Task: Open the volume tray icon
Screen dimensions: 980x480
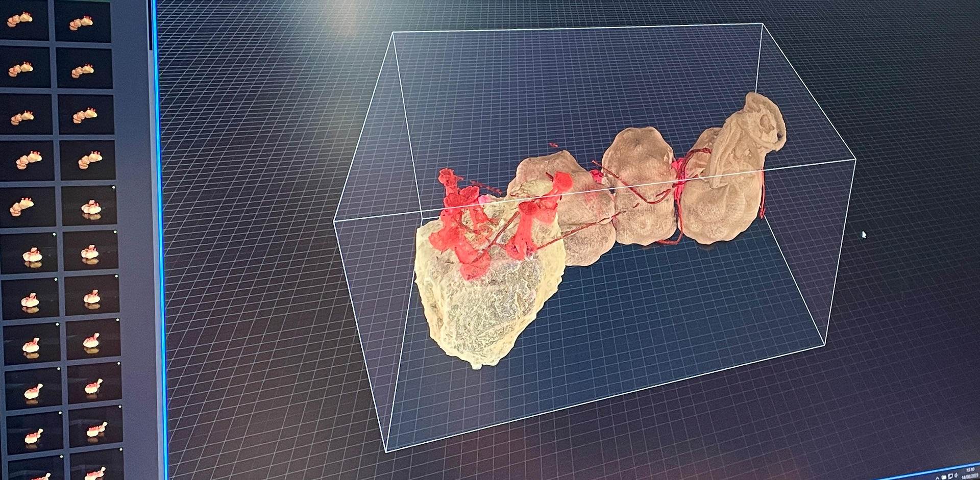Action: (x=955, y=475)
